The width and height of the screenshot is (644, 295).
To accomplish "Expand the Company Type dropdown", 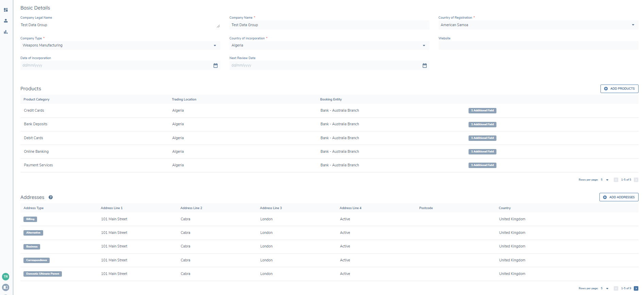I will point(215,45).
